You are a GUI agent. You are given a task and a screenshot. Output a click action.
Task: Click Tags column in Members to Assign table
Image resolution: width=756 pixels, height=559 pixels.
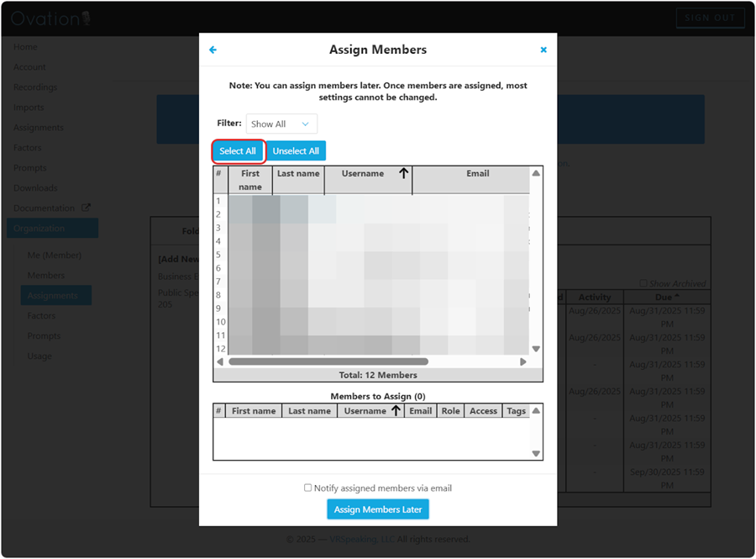(x=516, y=411)
